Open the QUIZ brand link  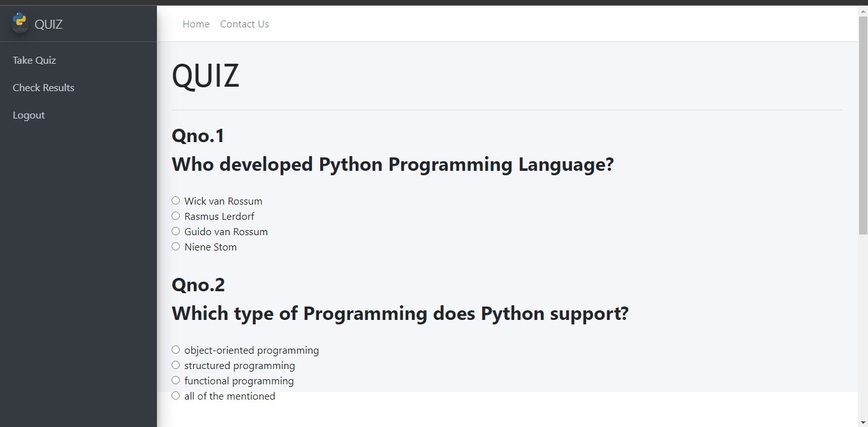[x=48, y=24]
